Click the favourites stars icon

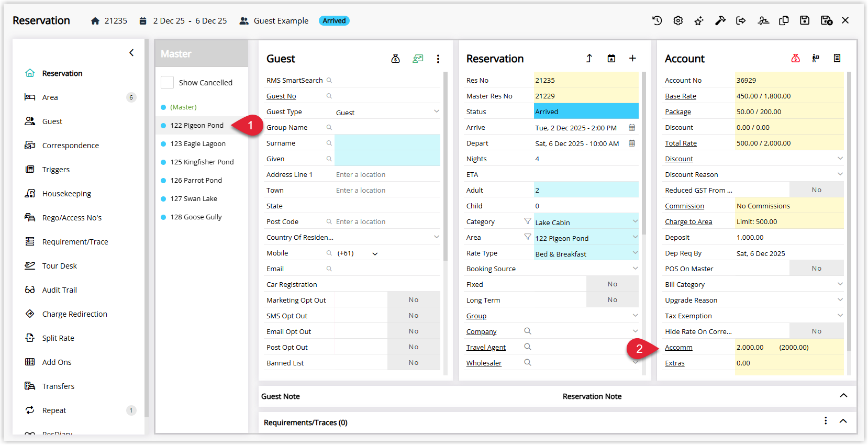[699, 20]
